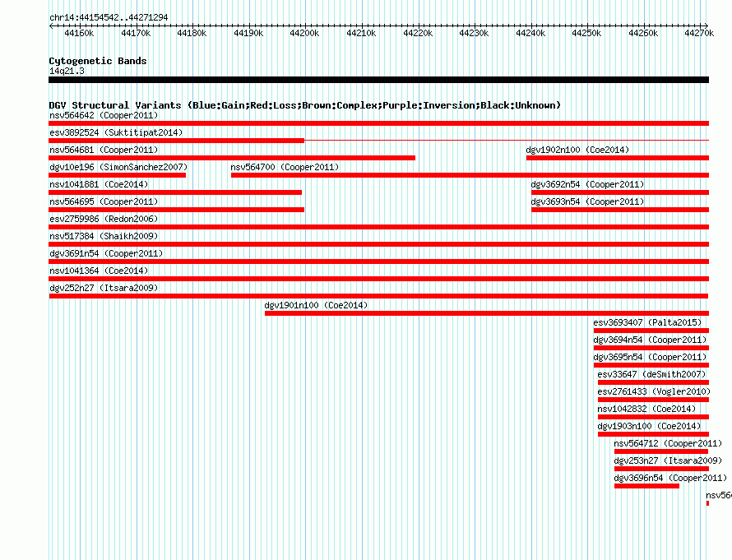This screenshot has width=732, height=560.
Task: Click the dgv3691n54 (Cooper2011) label
Action: [x=106, y=253]
